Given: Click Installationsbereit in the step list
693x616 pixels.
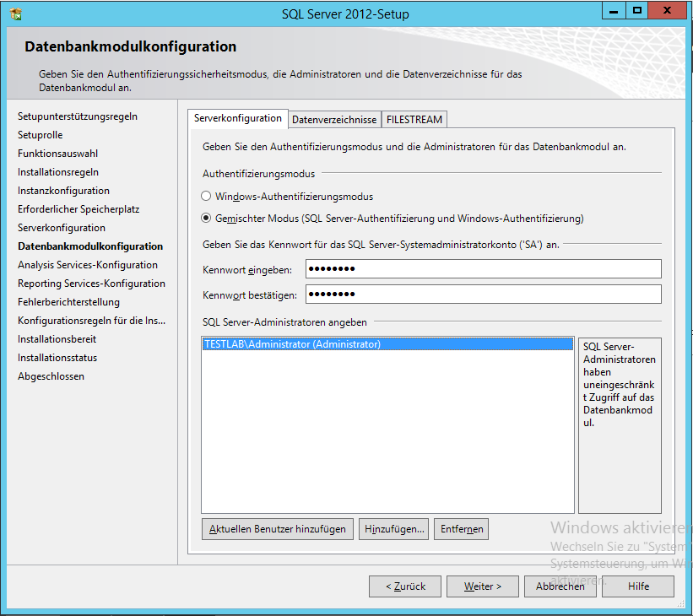Looking at the screenshot, I should click(x=57, y=339).
